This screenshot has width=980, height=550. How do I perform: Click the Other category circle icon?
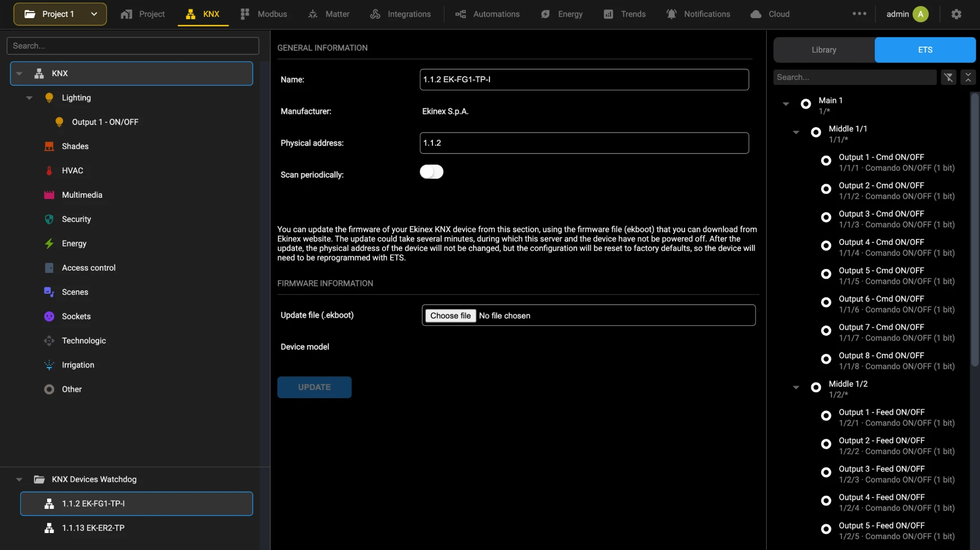[x=49, y=389]
